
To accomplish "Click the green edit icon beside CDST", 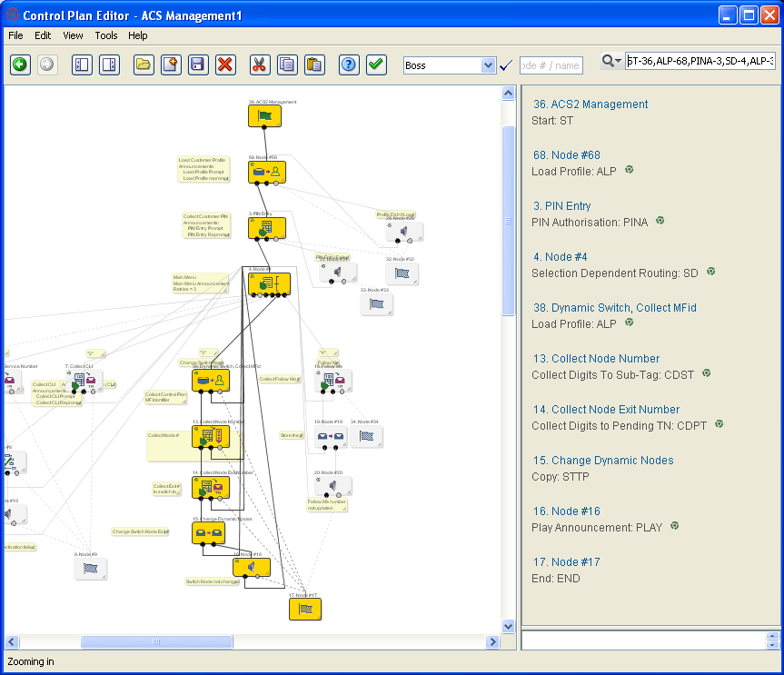I will 707,373.
